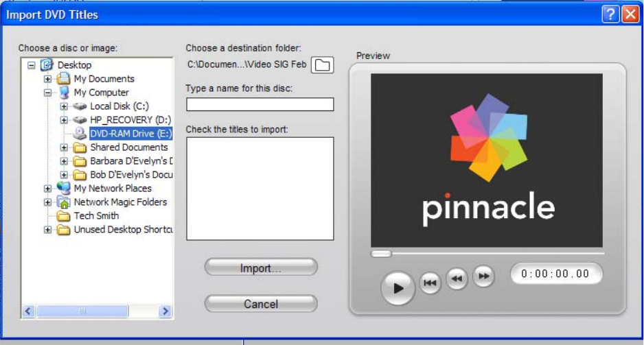Jump to start of preview clip
644x345 pixels.
click(x=430, y=282)
